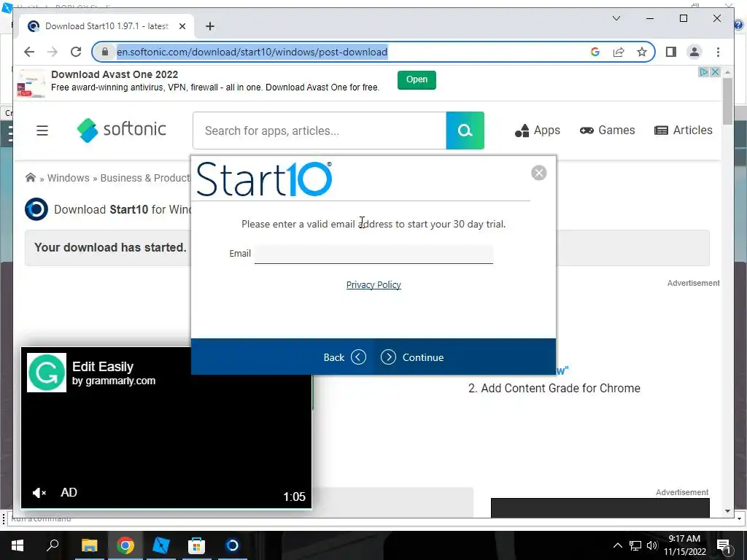Image resolution: width=747 pixels, height=560 pixels.
Task: Open Microsoft Store from taskbar
Action: coord(196,545)
